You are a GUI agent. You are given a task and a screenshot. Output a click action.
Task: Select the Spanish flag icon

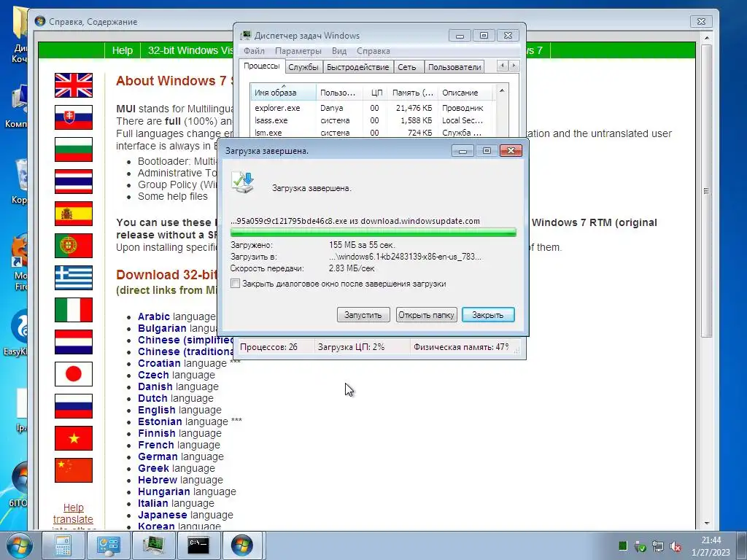(74, 214)
